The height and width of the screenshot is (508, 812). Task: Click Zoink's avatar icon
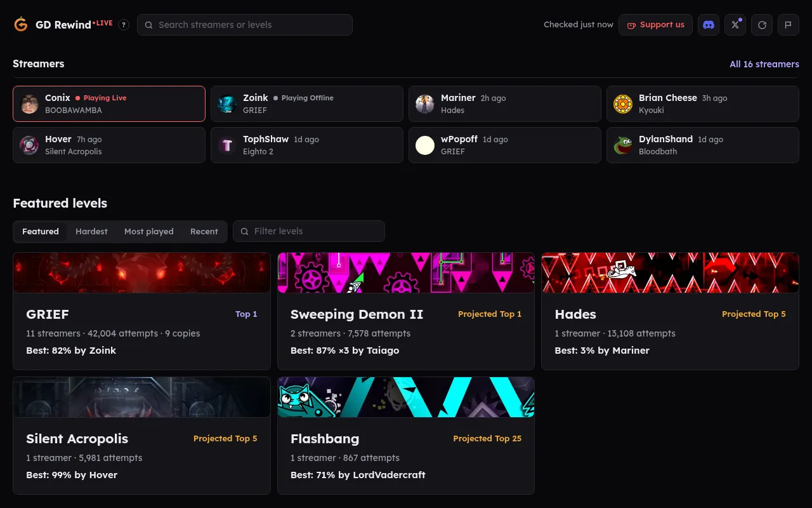[227, 104]
